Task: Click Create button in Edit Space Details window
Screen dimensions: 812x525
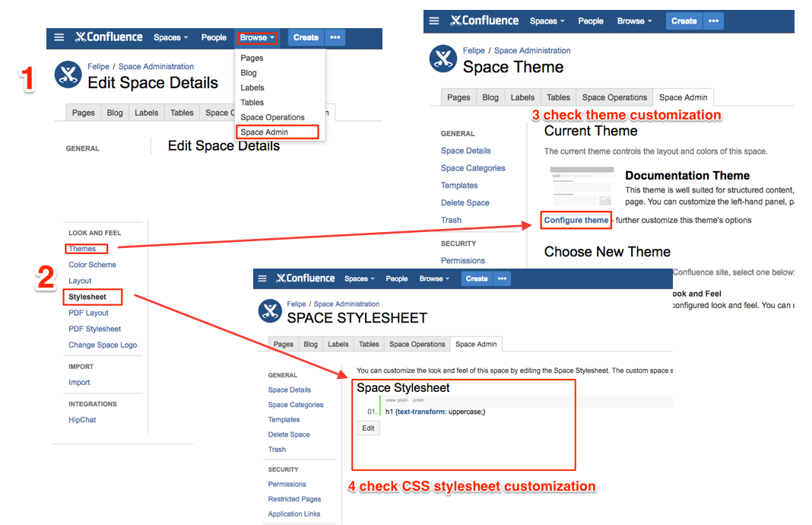Action: [306, 37]
